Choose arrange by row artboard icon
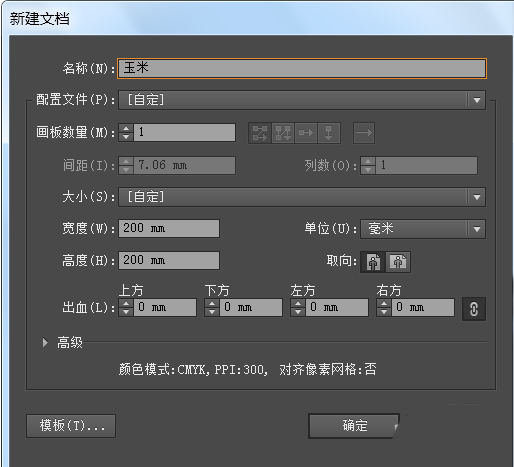Screen dimensions: 514x467 click(x=306, y=133)
